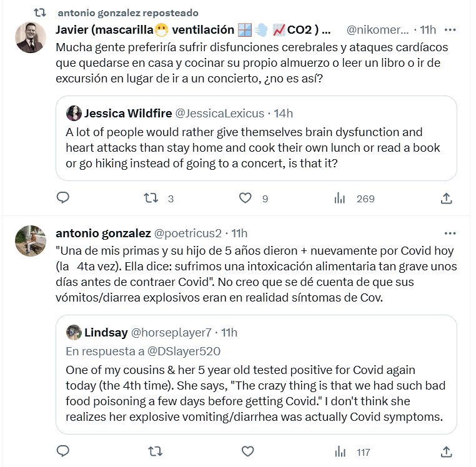Open more options on antonio gonzalez's tweet
Viewport: 476px width, 467px height.
click(450, 233)
